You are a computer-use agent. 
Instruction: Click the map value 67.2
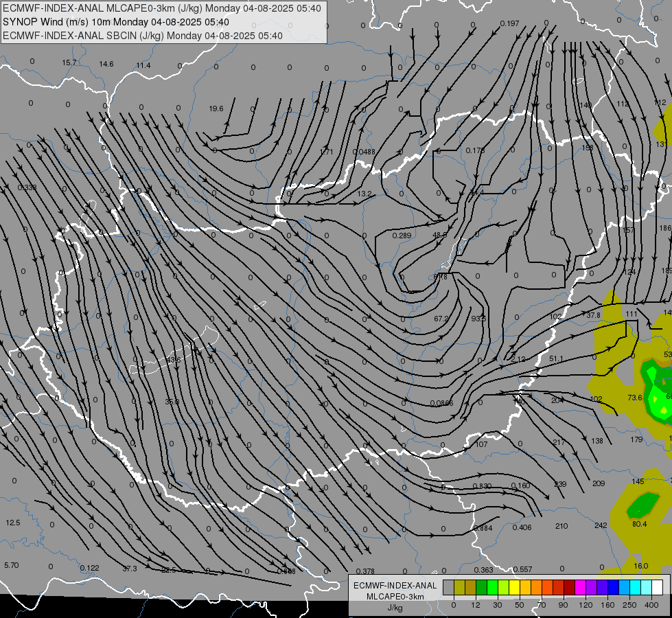tap(441, 319)
